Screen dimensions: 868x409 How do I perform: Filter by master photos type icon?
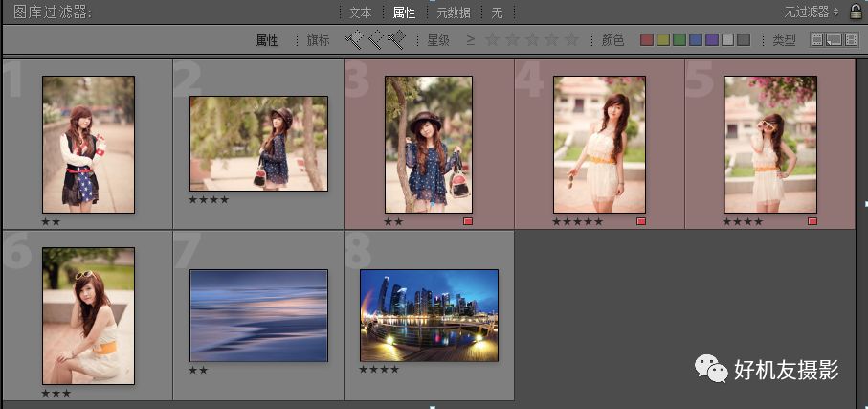(x=817, y=40)
